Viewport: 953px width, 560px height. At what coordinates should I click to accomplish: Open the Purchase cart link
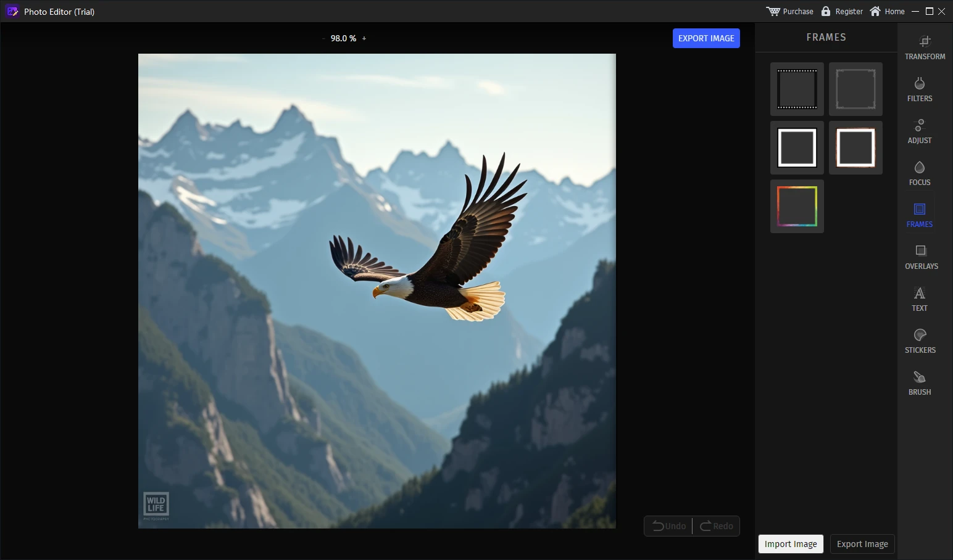click(789, 11)
